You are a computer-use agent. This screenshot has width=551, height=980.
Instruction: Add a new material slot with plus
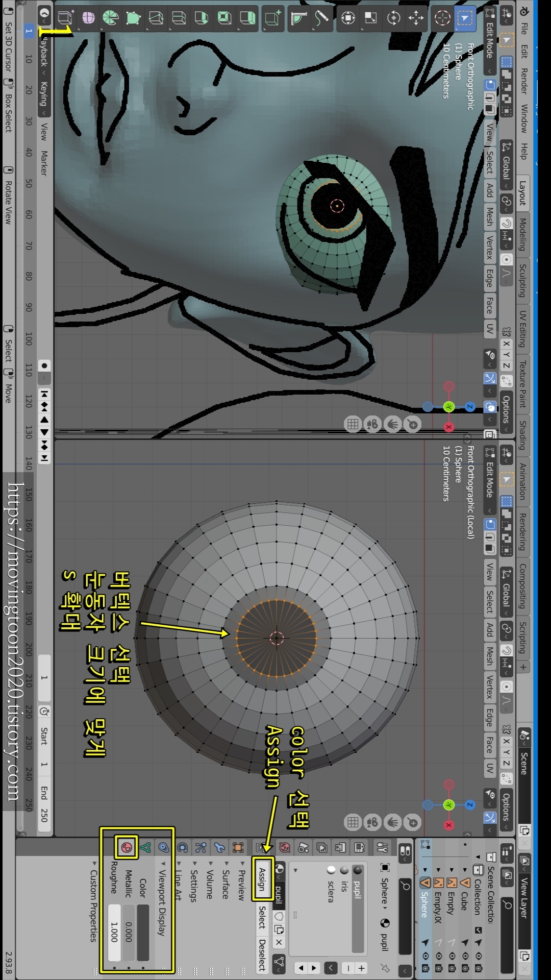point(362,968)
